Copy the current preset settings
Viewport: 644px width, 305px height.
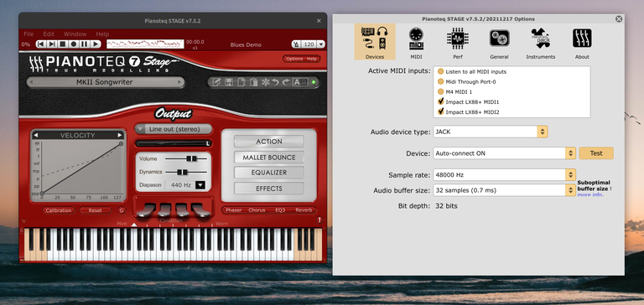pos(241,82)
